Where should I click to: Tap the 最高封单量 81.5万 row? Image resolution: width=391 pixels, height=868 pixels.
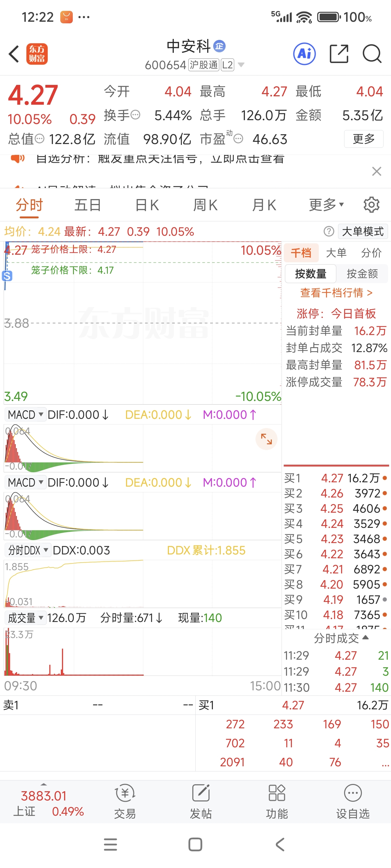tap(336, 365)
